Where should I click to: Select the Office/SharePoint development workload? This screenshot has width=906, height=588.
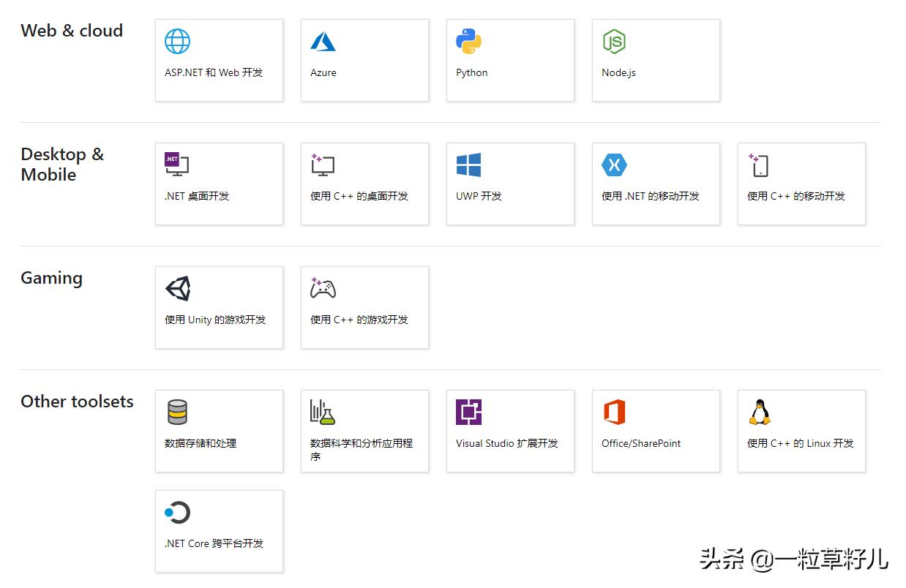(655, 431)
